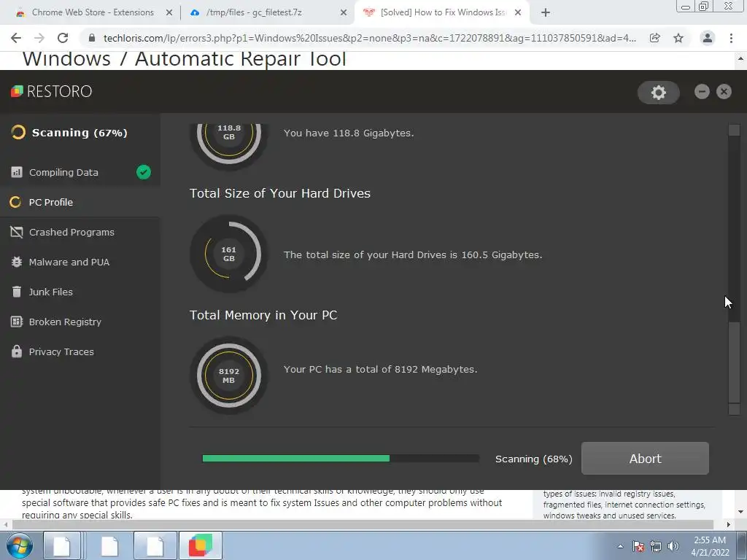Open the Chrome three-dot menu
This screenshot has height=560, width=747.
point(731,38)
